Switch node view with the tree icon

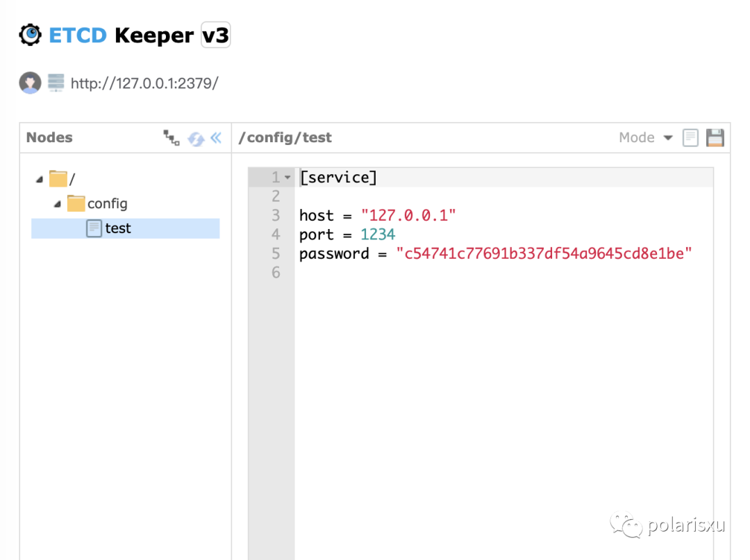click(172, 137)
